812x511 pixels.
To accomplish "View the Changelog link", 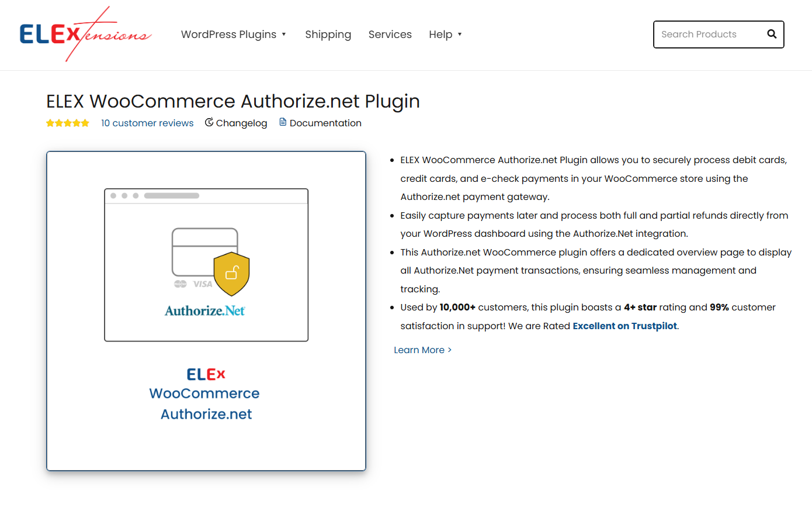I will click(x=241, y=123).
